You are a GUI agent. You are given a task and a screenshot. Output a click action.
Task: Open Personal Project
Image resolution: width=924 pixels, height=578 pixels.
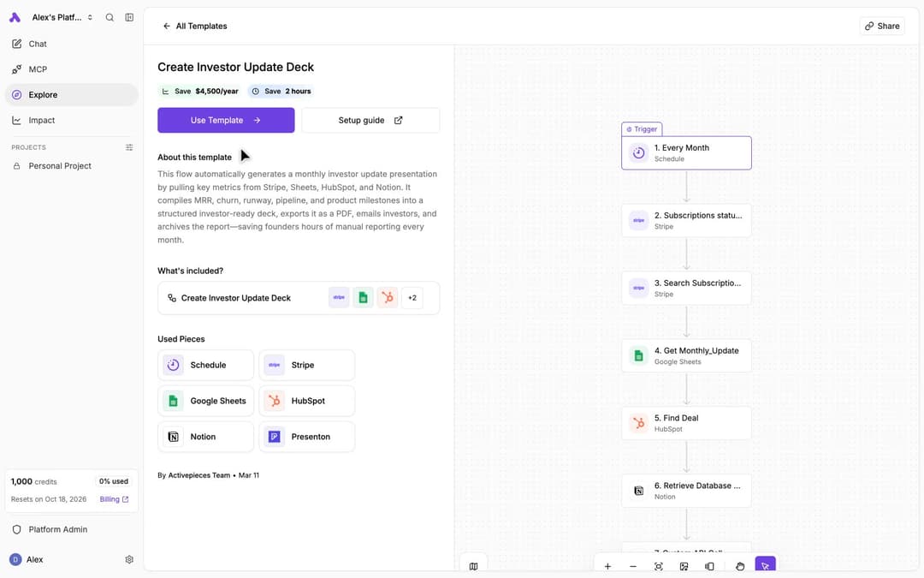pyautogui.click(x=71, y=166)
